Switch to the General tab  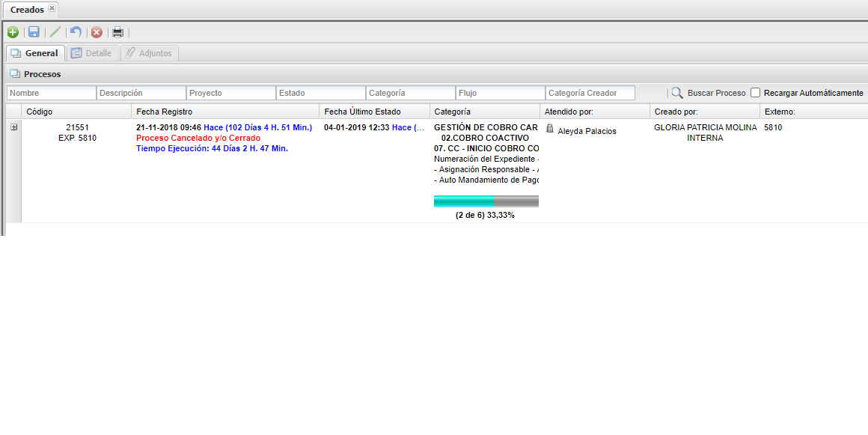35,53
